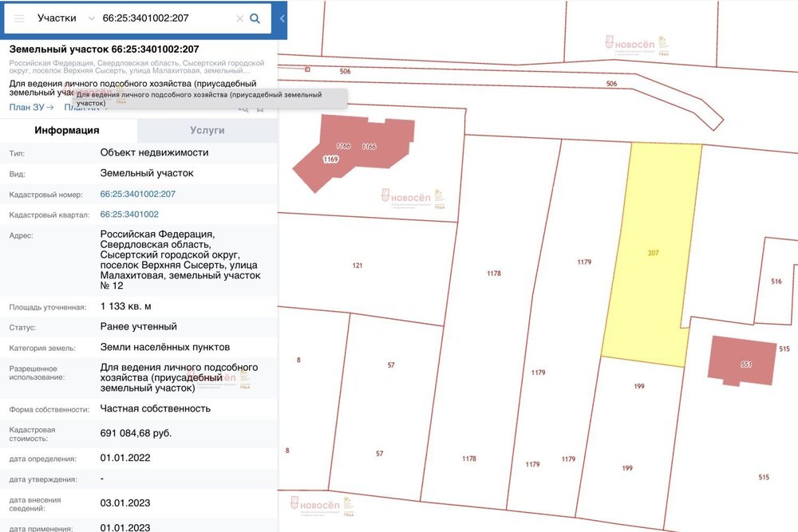
Task: Switch to the Услуги tab
Action: pos(207,130)
